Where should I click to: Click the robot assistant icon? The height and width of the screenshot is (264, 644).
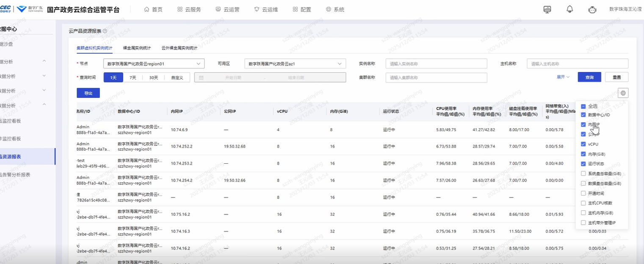[592, 10]
